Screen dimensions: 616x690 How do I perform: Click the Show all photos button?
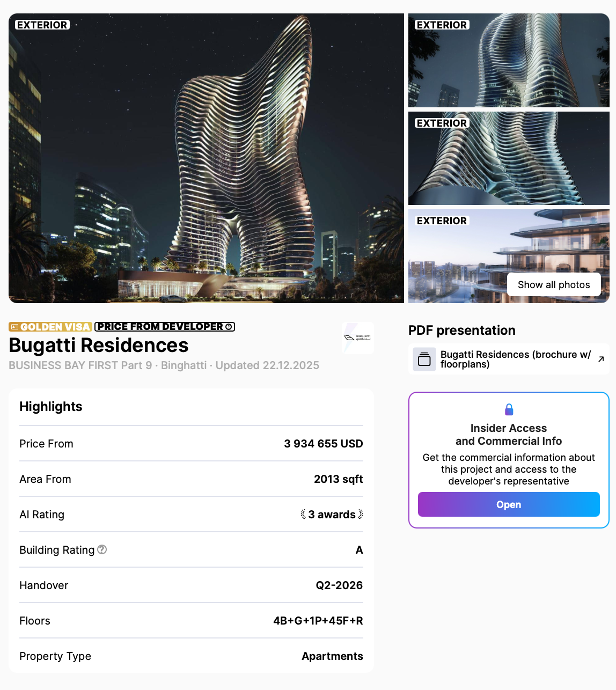click(554, 284)
